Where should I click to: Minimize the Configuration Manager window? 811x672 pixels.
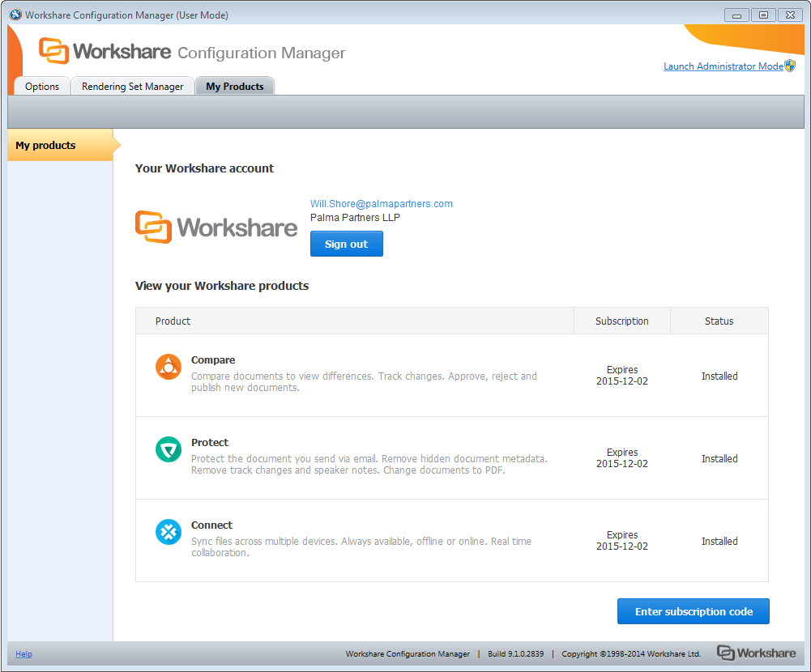pyautogui.click(x=736, y=15)
